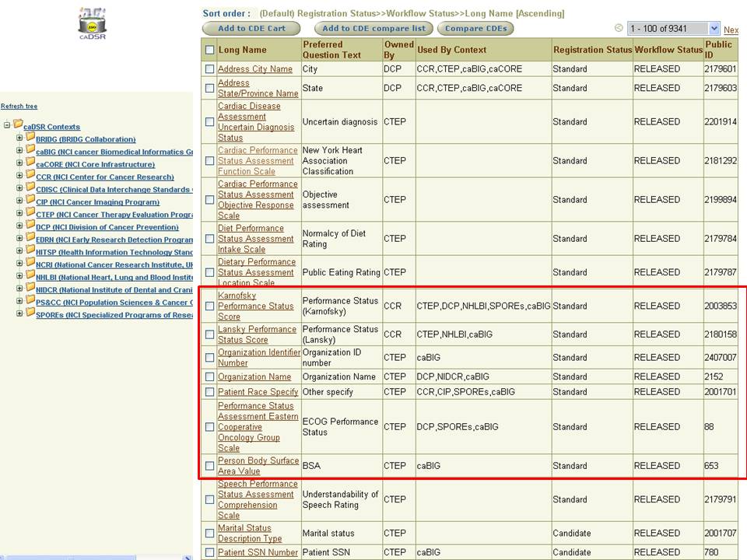Toggle the select-all checkbox in table header
Image resolution: width=747 pixels, height=560 pixels.
click(209, 50)
